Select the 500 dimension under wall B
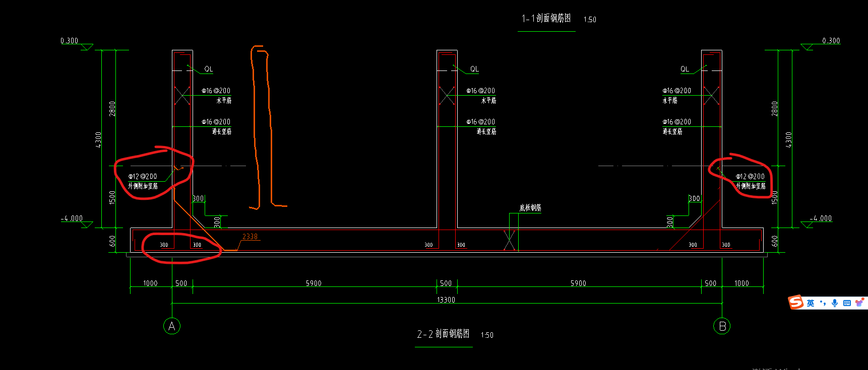The height and width of the screenshot is (370, 868). tap(711, 283)
